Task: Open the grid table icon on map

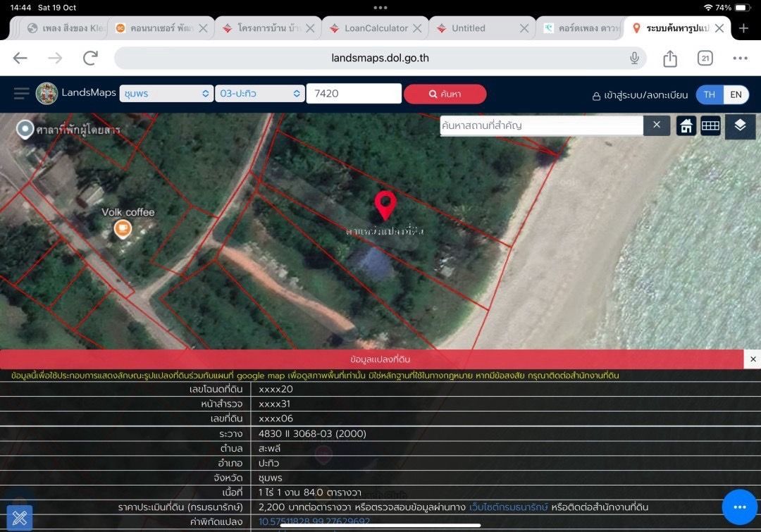Action: click(x=710, y=125)
